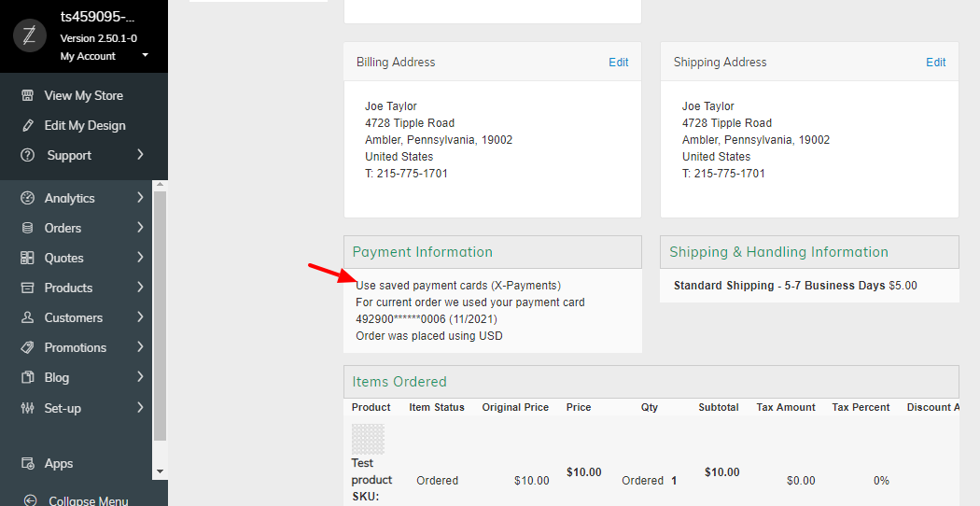Click the View My Store storefront icon
The width and height of the screenshot is (980, 506).
(27, 95)
